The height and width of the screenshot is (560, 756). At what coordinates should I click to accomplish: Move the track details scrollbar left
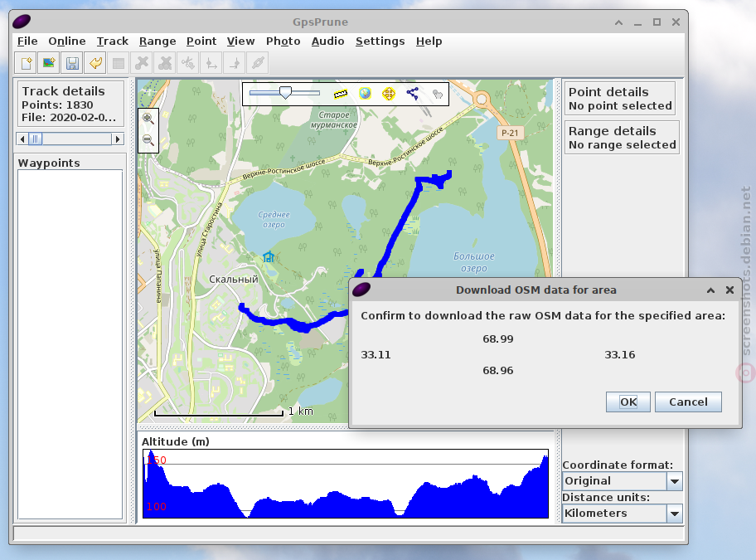click(x=22, y=139)
